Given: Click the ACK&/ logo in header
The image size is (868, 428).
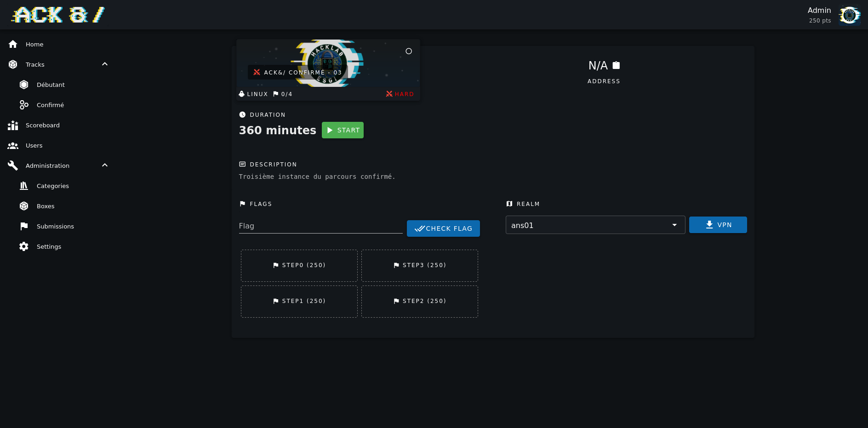Looking at the screenshot, I should pos(58,15).
